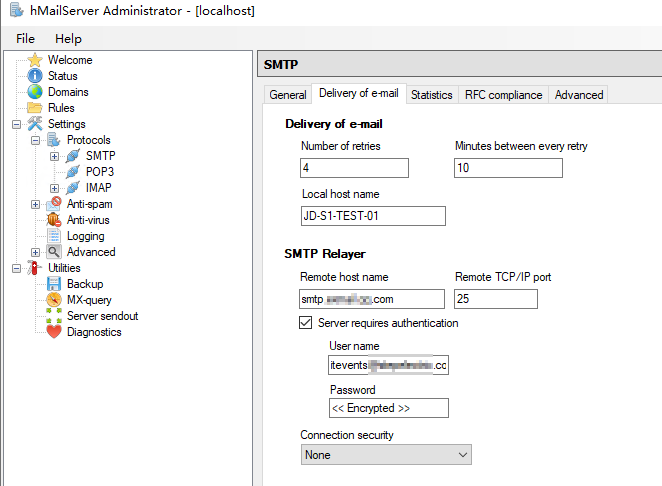Uncheck Server requires authentication
Viewport: 662px width, 486px height.
[306, 323]
